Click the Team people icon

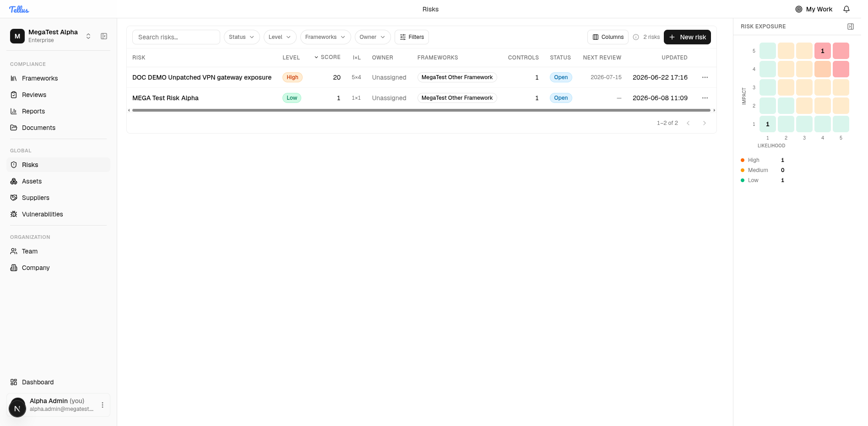[x=14, y=251]
